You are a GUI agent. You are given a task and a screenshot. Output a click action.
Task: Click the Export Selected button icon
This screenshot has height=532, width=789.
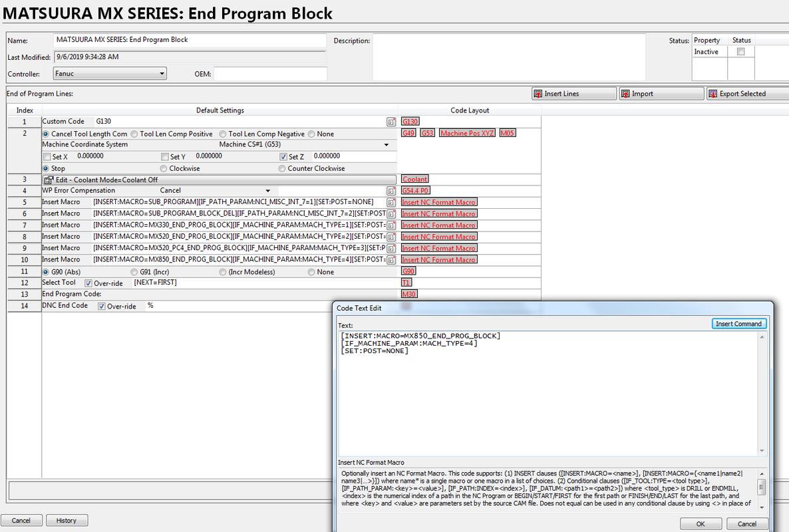pos(713,94)
